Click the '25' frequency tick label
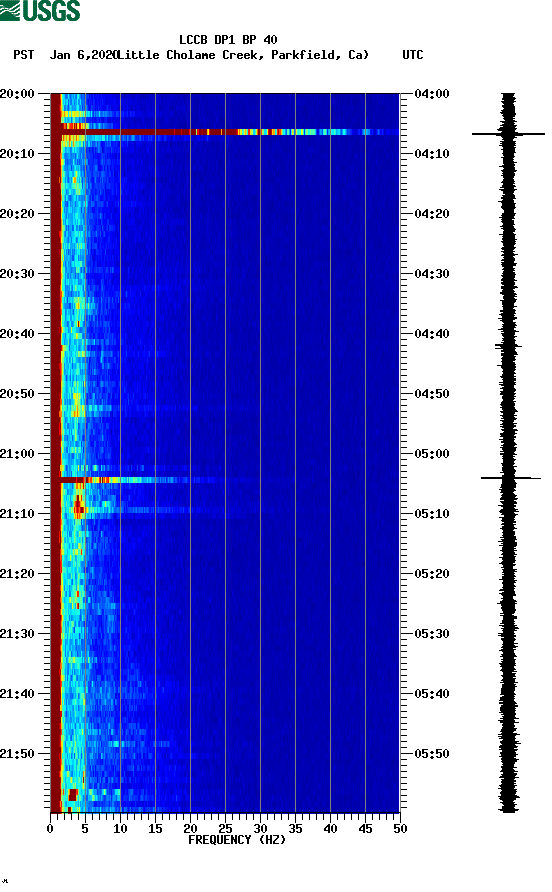This screenshot has height=892, width=552. [x=225, y=829]
